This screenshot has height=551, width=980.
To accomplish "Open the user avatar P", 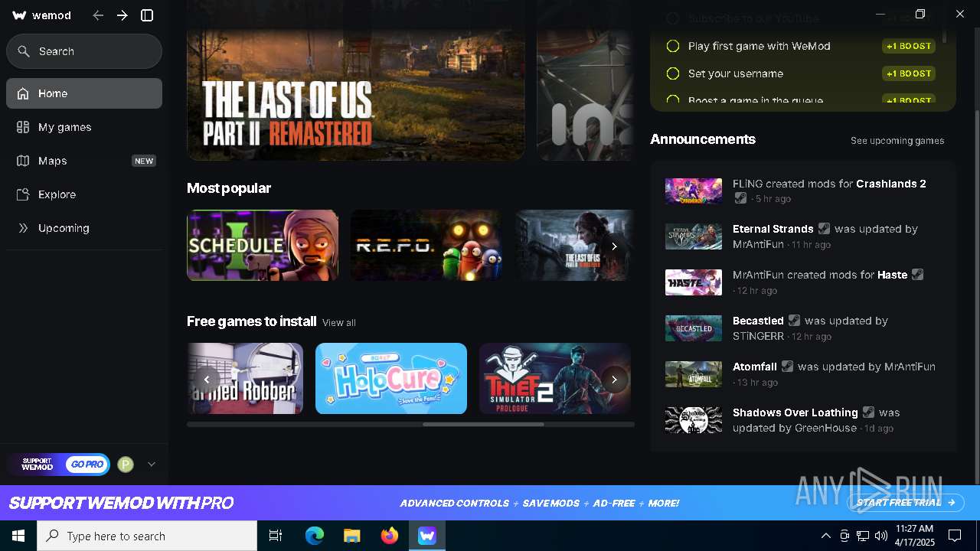I will tap(126, 465).
